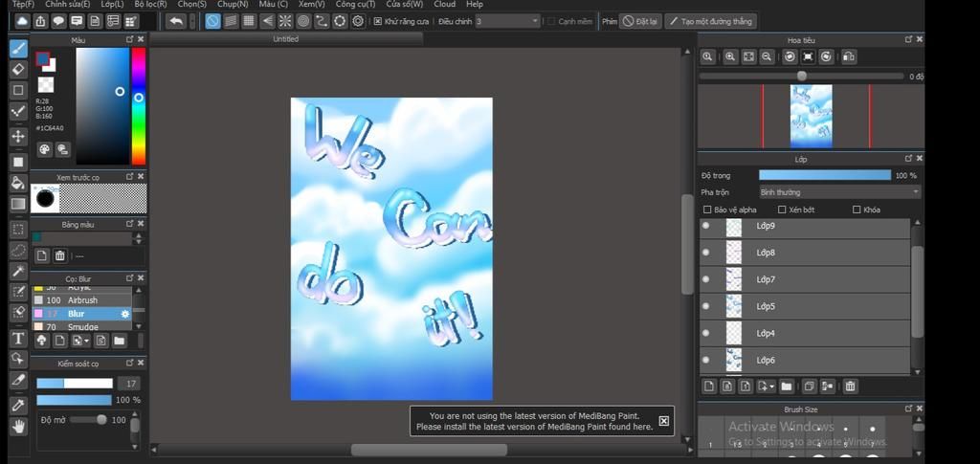Open the Tệp(F) menu
Image resolution: width=980 pixels, height=464 pixels.
(24, 4)
